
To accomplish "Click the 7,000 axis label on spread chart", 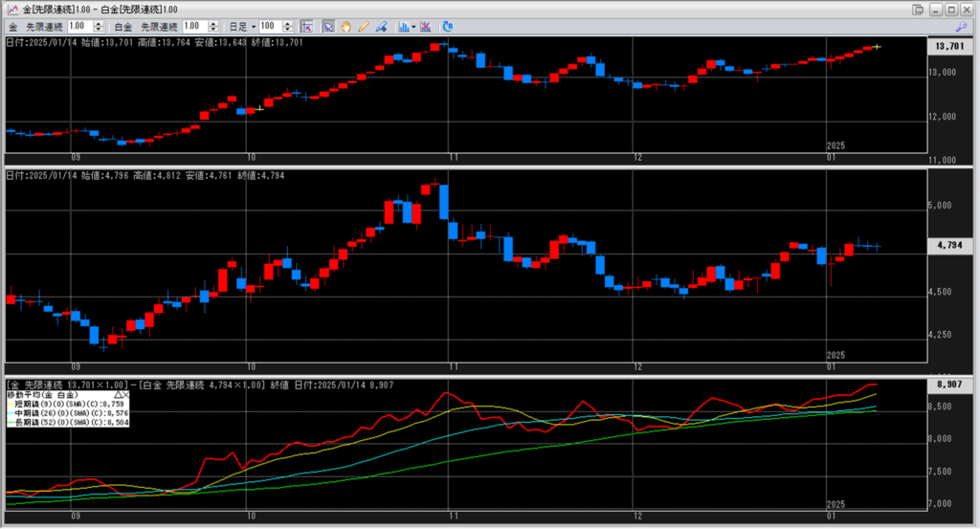I will pyautogui.click(x=940, y=504).
